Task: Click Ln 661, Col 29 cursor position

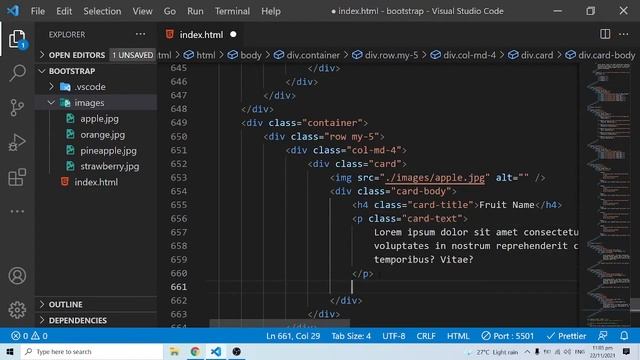Action: pos(293,336)
